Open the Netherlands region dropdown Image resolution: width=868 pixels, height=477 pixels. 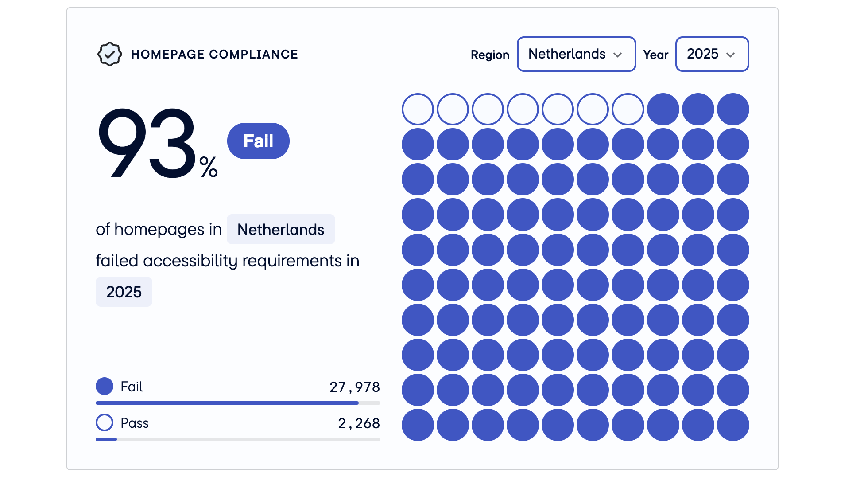576,54
